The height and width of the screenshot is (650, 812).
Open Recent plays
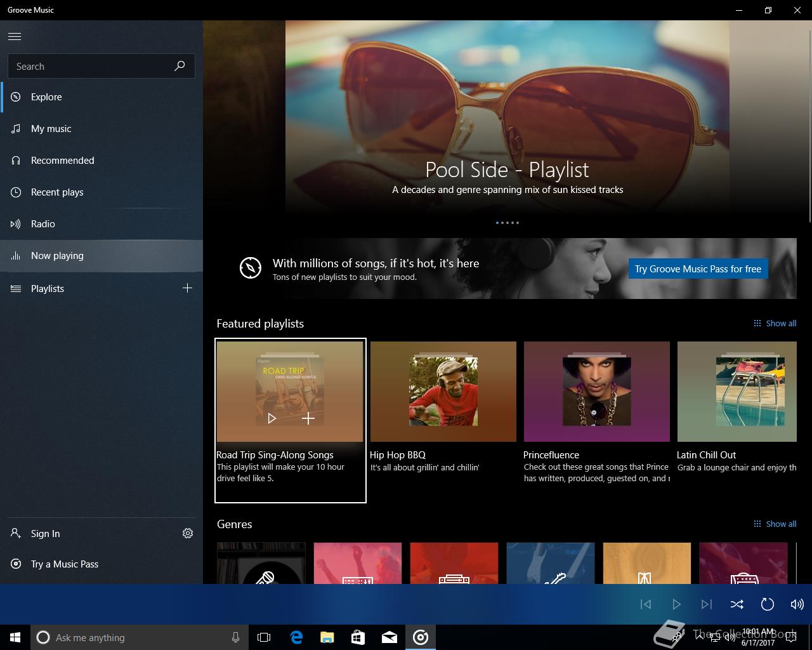[x=101, y=192]
